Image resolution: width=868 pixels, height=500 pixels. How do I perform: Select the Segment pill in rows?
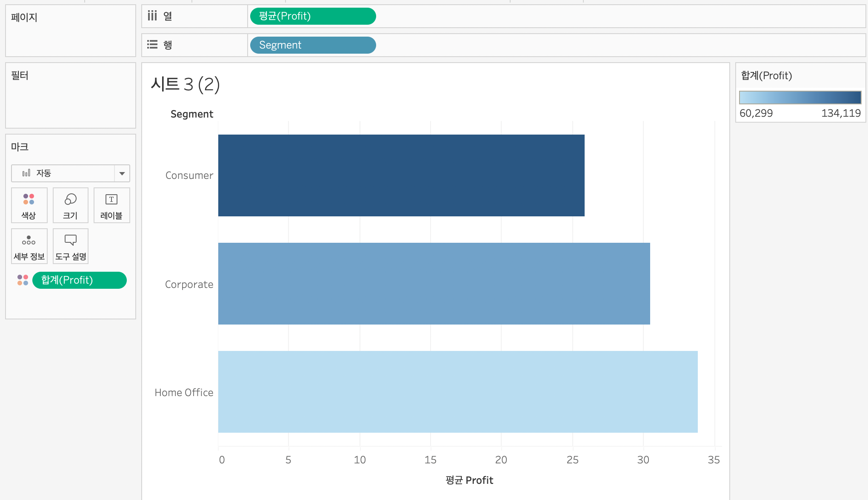point(313,45)
